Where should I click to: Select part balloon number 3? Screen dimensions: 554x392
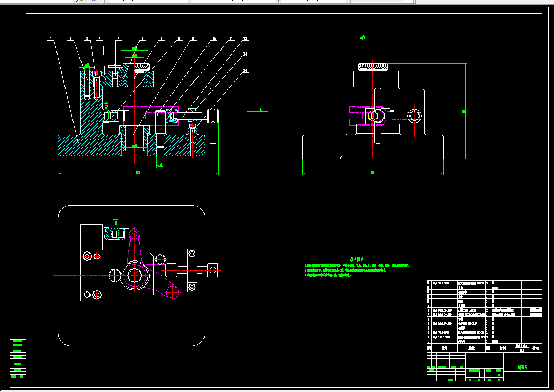(x=87, y=39)
